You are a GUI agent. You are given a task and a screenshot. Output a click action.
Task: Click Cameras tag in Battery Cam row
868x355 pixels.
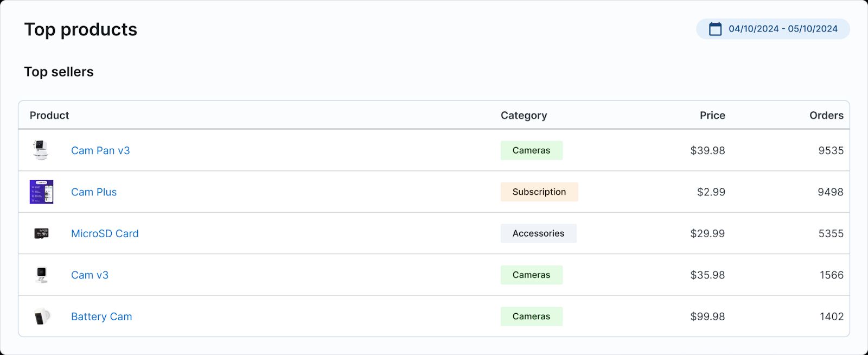click(531, 316)
